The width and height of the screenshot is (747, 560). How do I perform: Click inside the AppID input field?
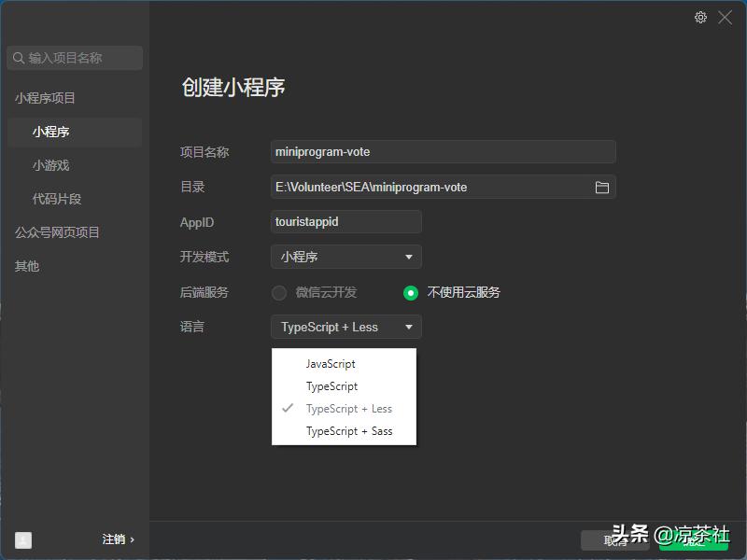click(x=345, y=222)
